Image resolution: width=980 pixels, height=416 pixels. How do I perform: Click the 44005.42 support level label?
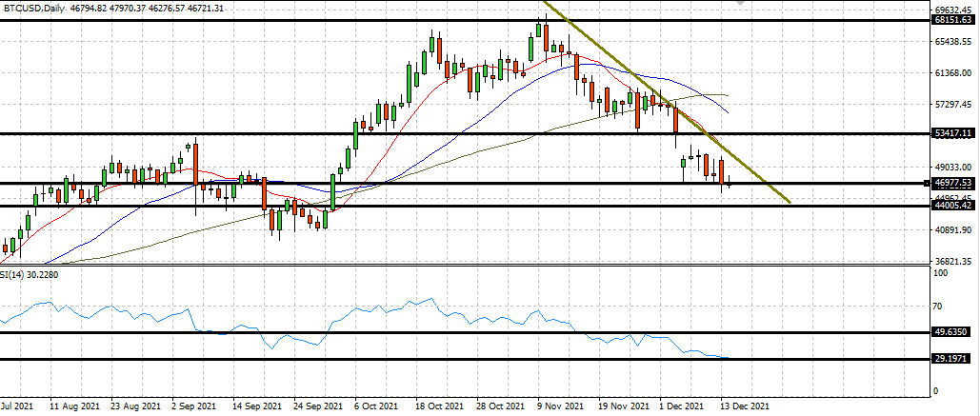click(953, 206)
